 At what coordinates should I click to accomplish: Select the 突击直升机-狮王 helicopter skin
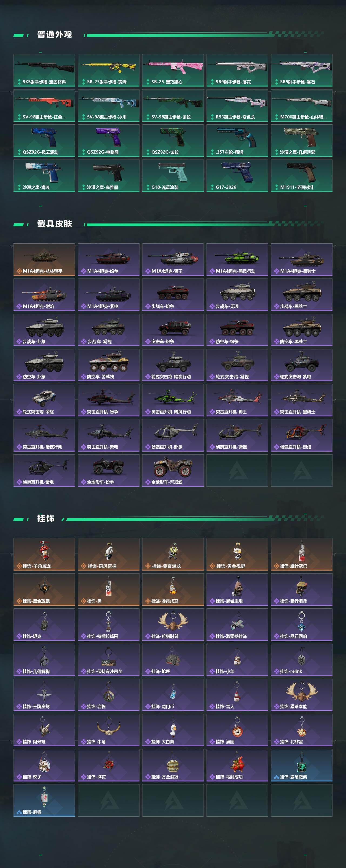coord(237,400)
